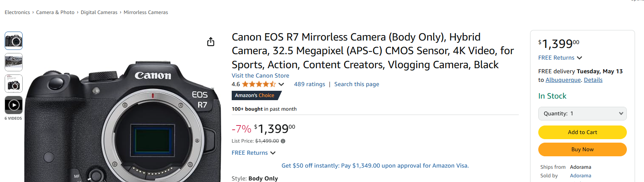Open Camera & Photo breadcrumb
The image size is (644, 182).
point(55,12)
